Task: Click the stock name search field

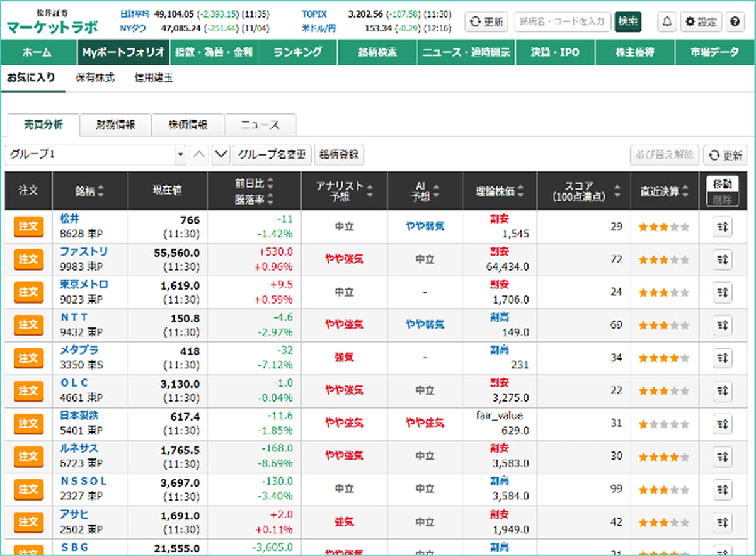Action: (562, 21)
